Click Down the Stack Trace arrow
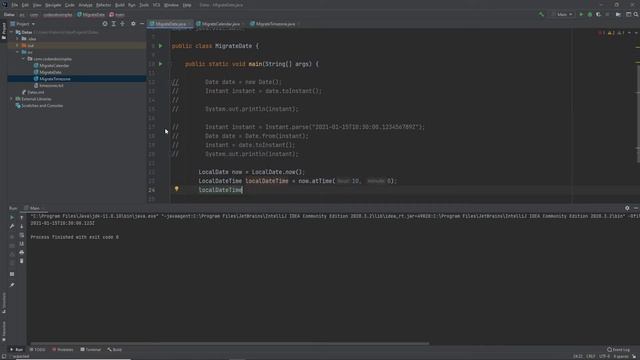 click(22, 226)
